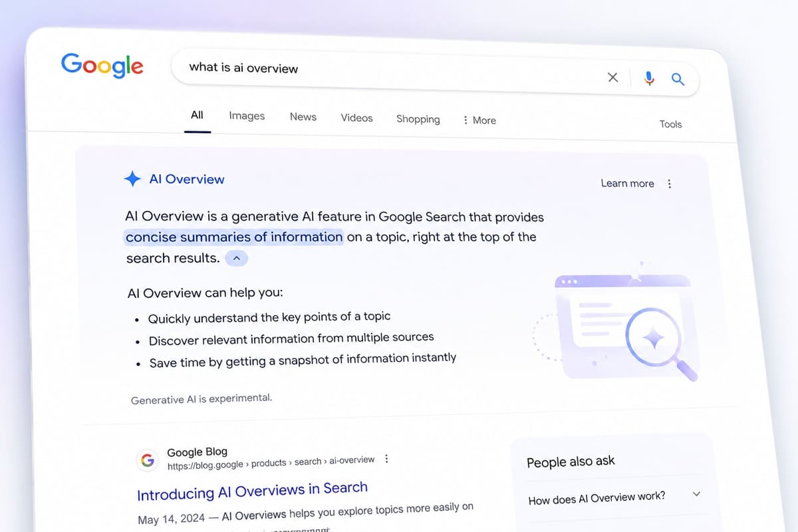The width and height of the screenshot is (798, 532).
Task: Open AI Overview three-dot options menu
Action: [669, 184]
